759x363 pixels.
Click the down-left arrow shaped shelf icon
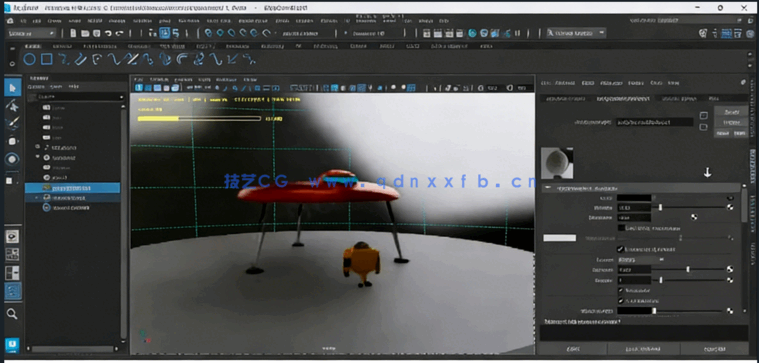tap(232, 60)
